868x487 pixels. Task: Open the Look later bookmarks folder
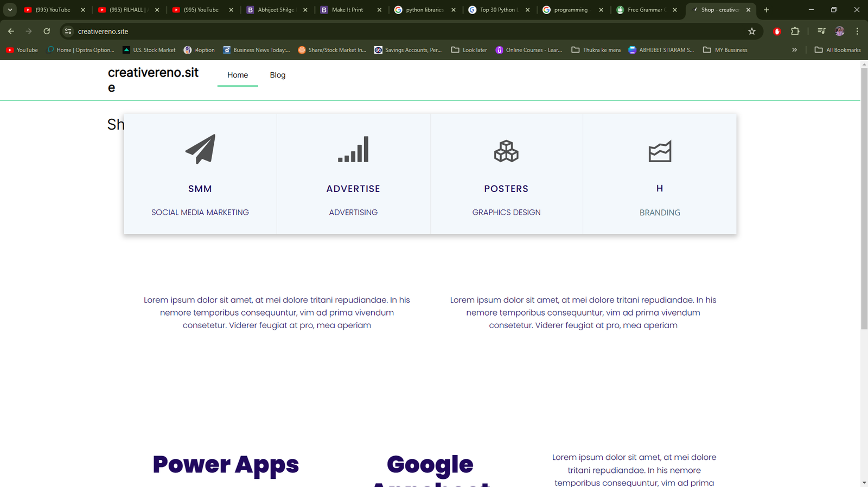pyautogui.click(x=469, y=50)
